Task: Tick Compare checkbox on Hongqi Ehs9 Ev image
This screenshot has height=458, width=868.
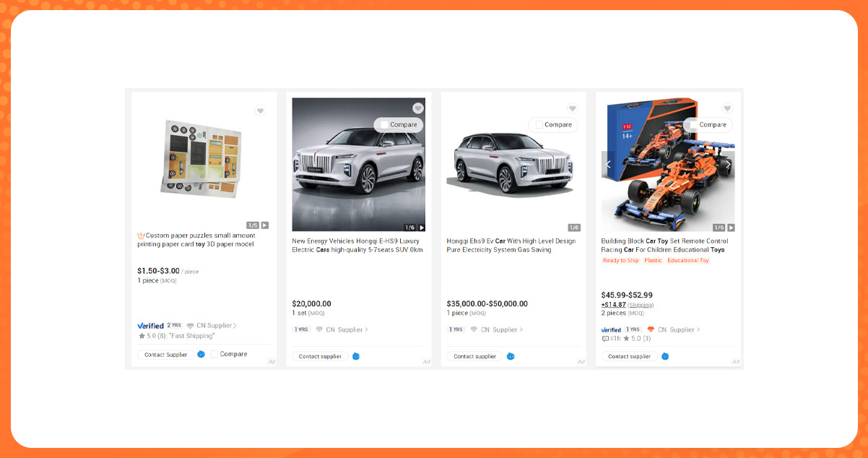Action: (x=539, y=124)
